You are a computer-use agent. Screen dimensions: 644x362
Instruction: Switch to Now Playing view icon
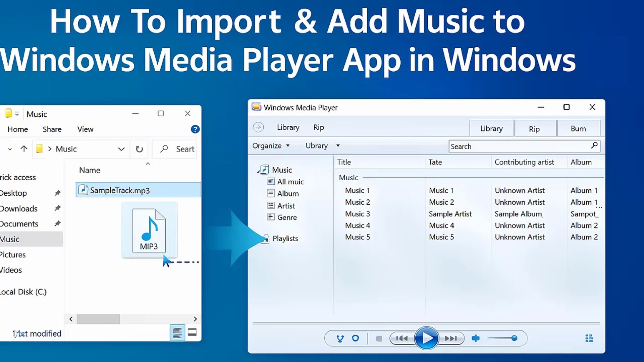pos(589,338)
